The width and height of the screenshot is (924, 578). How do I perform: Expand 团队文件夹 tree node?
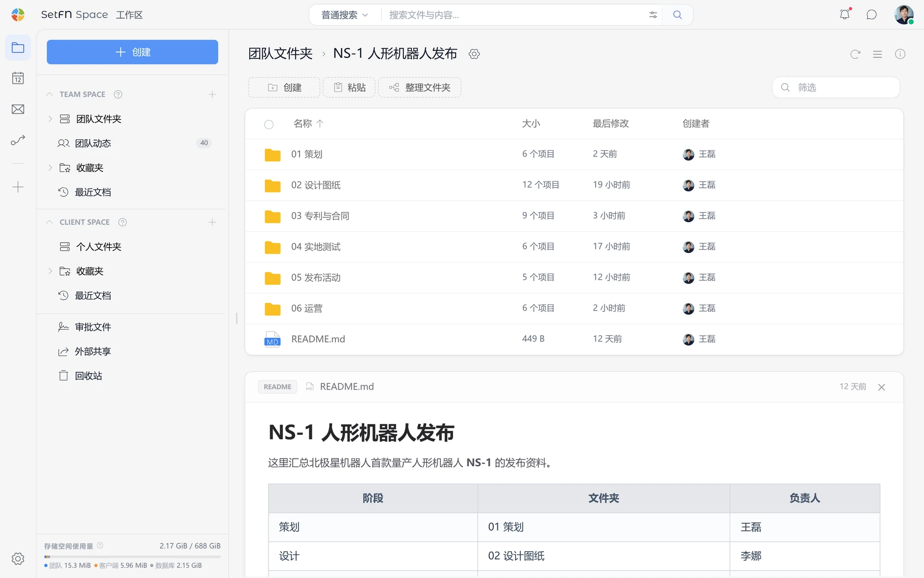pos(50,119)
